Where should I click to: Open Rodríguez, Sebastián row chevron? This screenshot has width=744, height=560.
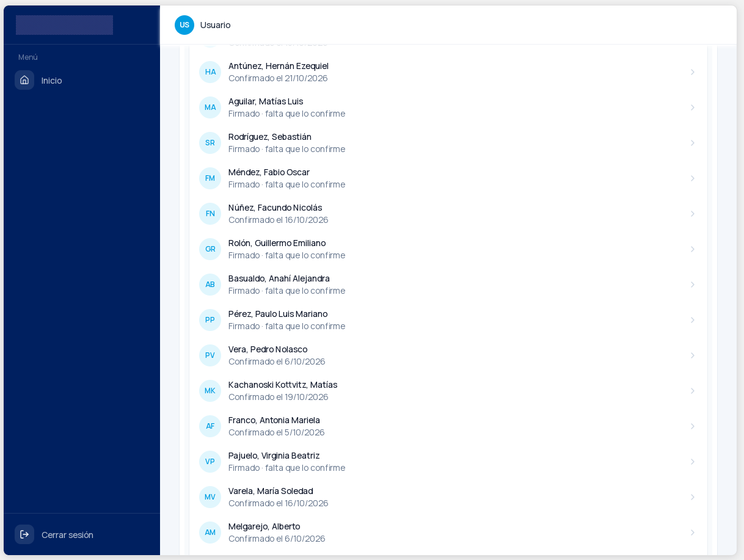pyautogui.click(x=693, y=143)
